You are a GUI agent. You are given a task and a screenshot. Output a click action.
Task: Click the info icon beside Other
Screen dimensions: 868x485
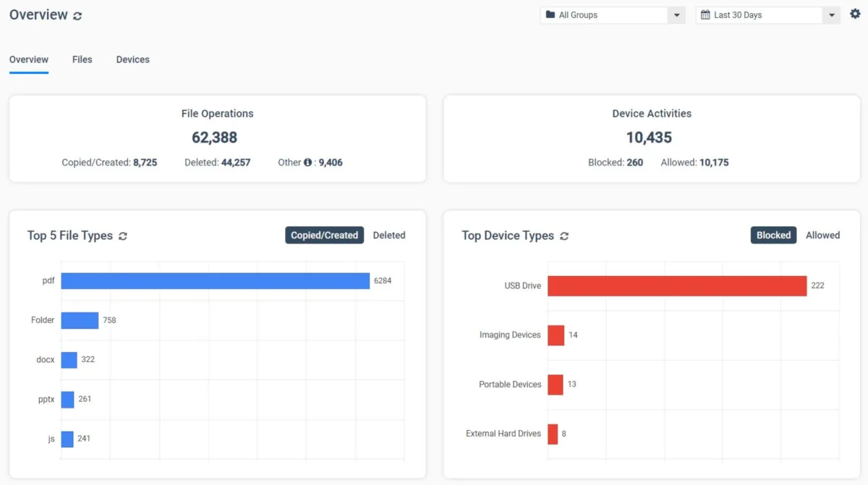(307, 163)
